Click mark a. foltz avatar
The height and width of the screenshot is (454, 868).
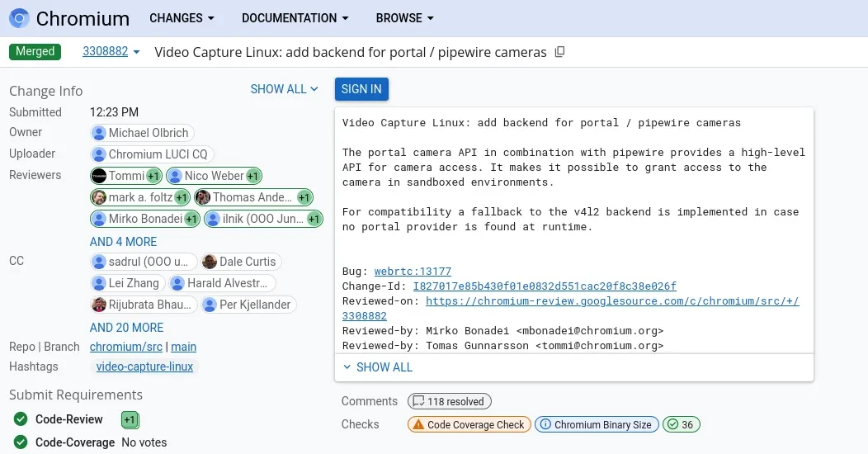(x=99, y=197)
